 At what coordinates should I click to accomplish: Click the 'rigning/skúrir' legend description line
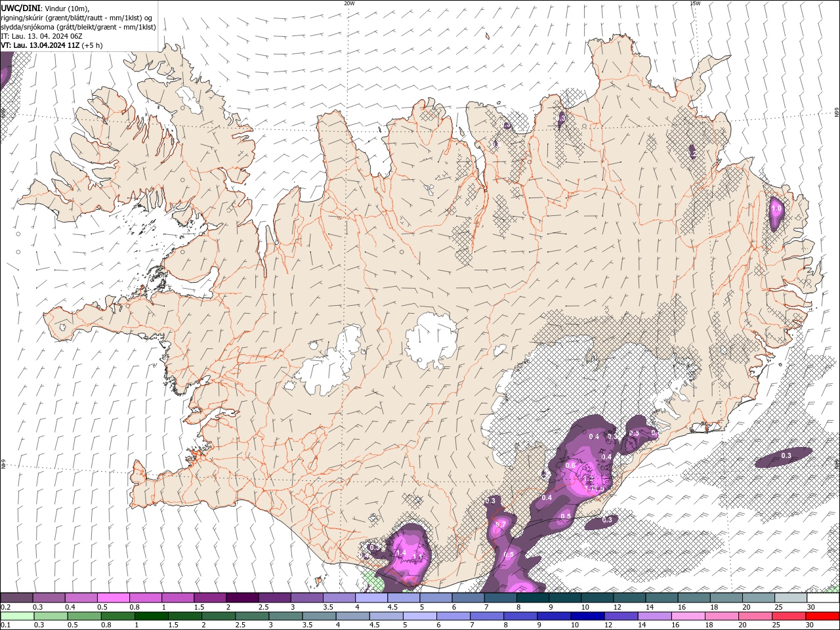tap(77, 18)
